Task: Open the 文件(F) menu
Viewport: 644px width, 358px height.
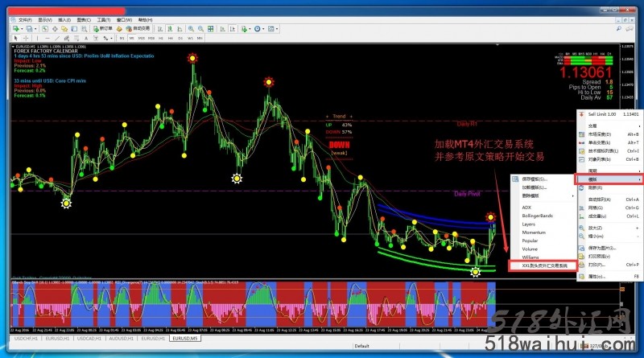Action: pyautogui.click(x=25, y=18)
